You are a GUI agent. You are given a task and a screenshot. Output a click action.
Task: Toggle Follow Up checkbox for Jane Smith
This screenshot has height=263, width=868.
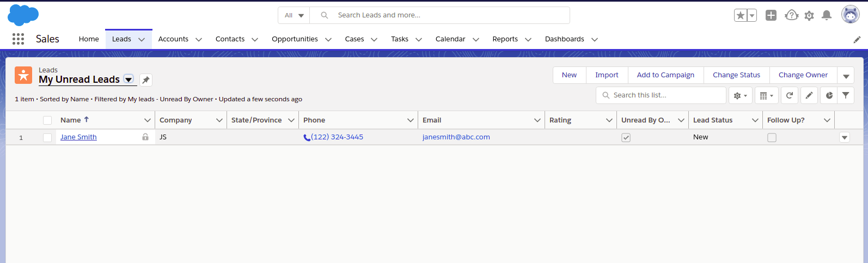(772, 138)
